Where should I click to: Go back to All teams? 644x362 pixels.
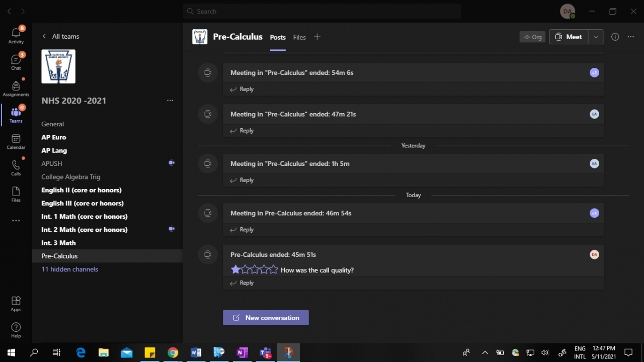tap(60, 36)
